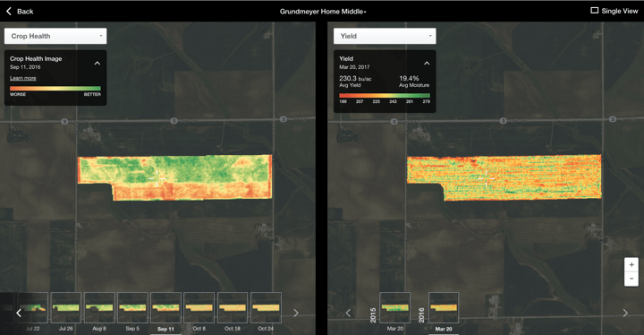The height and width of the screenshot is (335, 644).
Task: Select the Sep 11 crop health thumbnail
Action: click(x=166, y=307)
